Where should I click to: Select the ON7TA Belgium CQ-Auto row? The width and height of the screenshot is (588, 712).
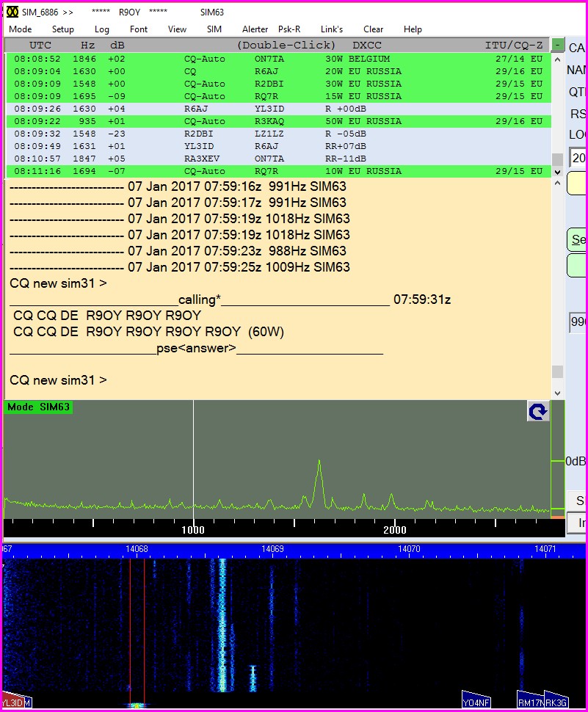pyautogui.click(x=279, y=59)
